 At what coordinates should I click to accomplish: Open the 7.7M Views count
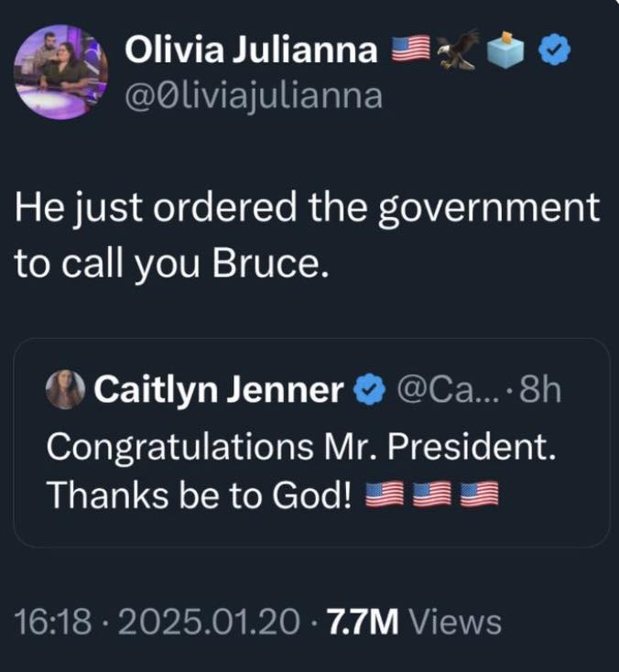tap(414, 623)
